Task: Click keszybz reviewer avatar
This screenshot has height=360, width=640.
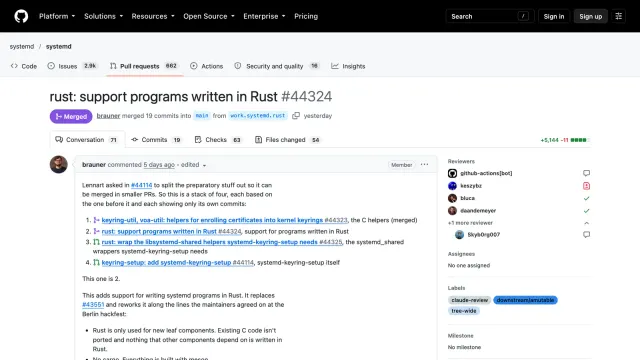Action: (452, 186)
